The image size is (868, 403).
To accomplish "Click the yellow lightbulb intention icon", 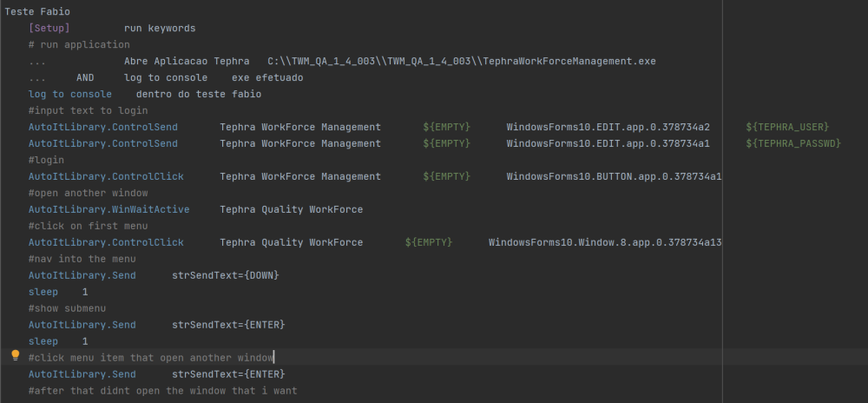I will coord(16,355).
